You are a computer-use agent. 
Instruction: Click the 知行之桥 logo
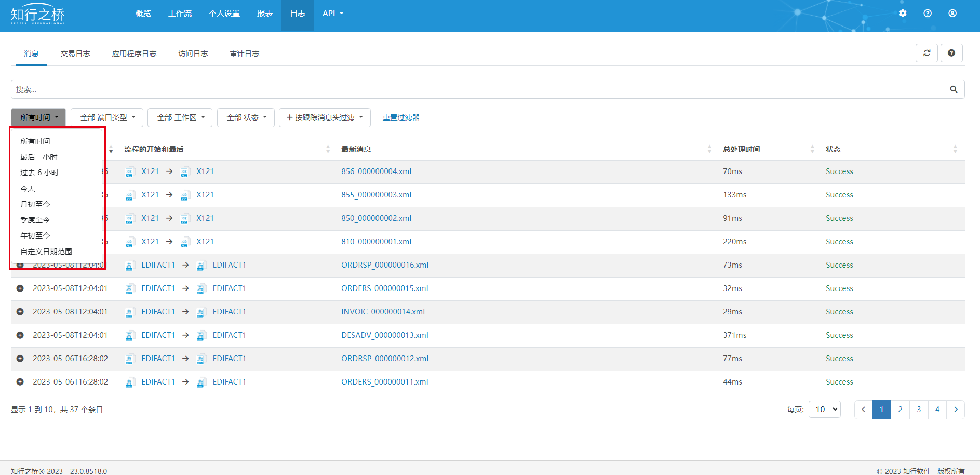pyautogui.click(x=38, y=15)
